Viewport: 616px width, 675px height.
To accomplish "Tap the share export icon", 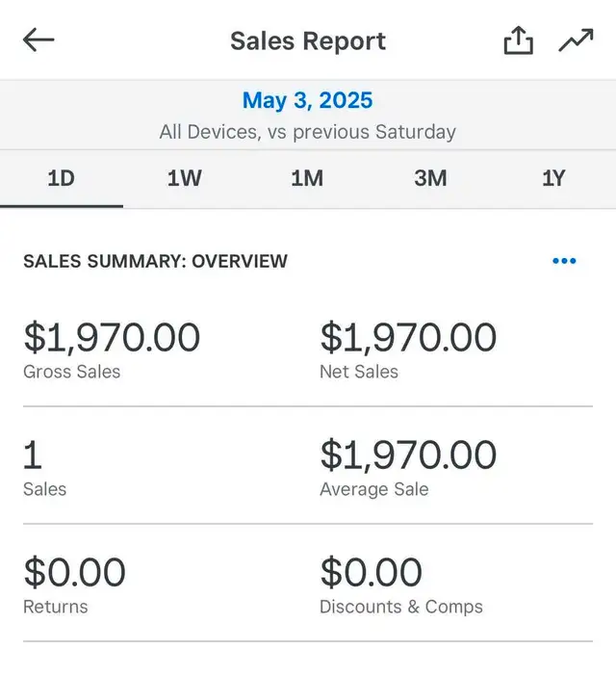I will pos(519,40).
